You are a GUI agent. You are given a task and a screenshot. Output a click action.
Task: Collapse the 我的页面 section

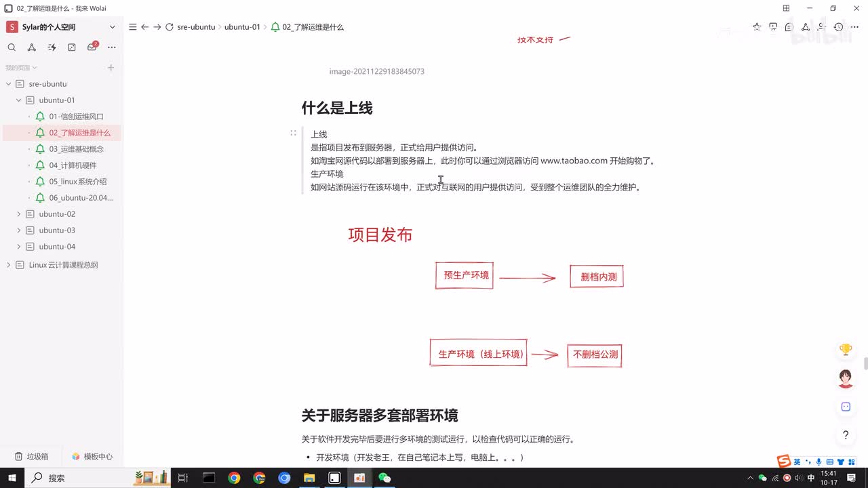(x=21, y=68)
